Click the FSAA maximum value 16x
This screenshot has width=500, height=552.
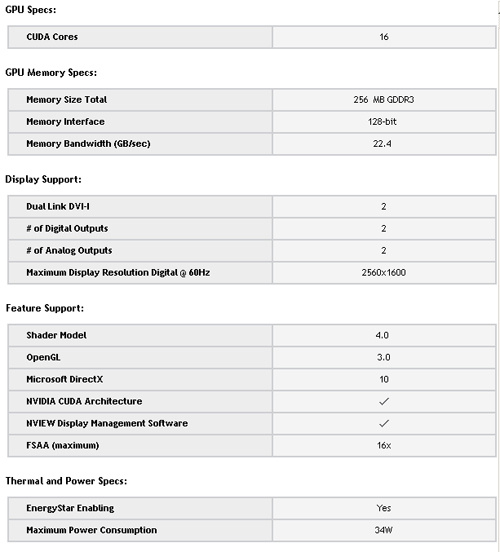click(x=384, y=445)
